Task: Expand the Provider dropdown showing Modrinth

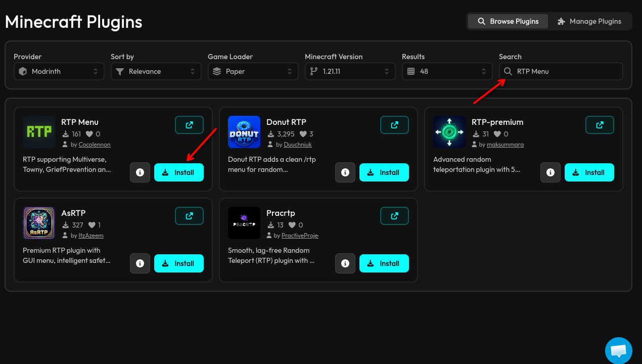Action: pos(58,71)
